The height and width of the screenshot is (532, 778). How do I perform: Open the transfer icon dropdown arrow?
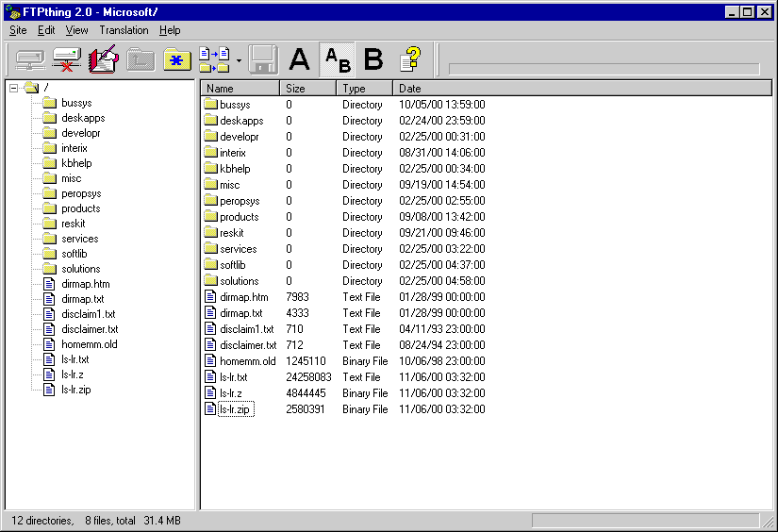pos(239,60)
